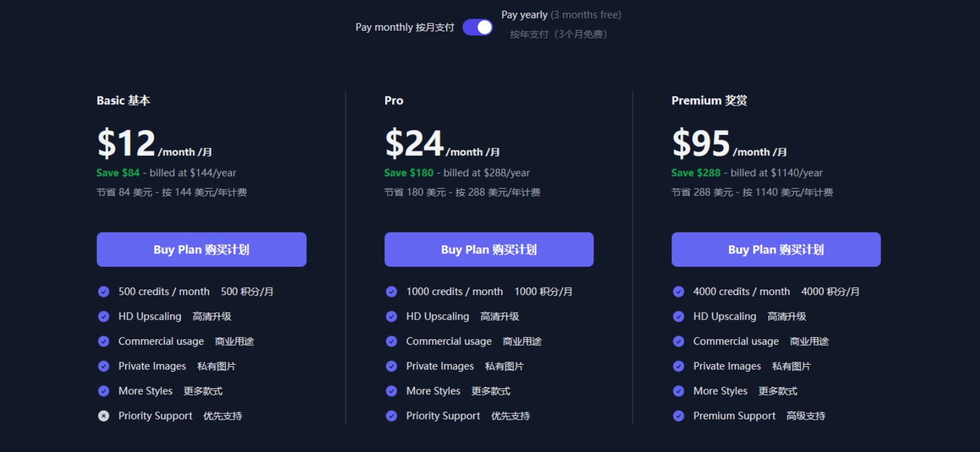Click Premium Support checkmark icon

point(679,416)
